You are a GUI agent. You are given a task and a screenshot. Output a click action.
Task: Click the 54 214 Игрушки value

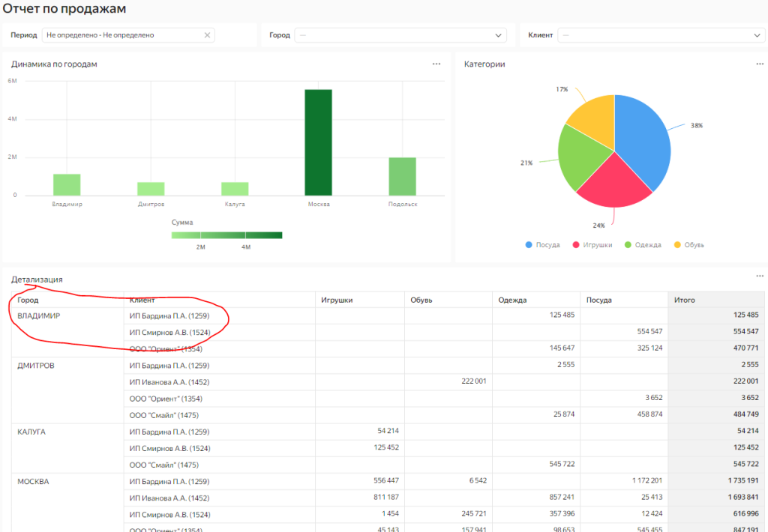pyautogui.click(x=388, y=431)
